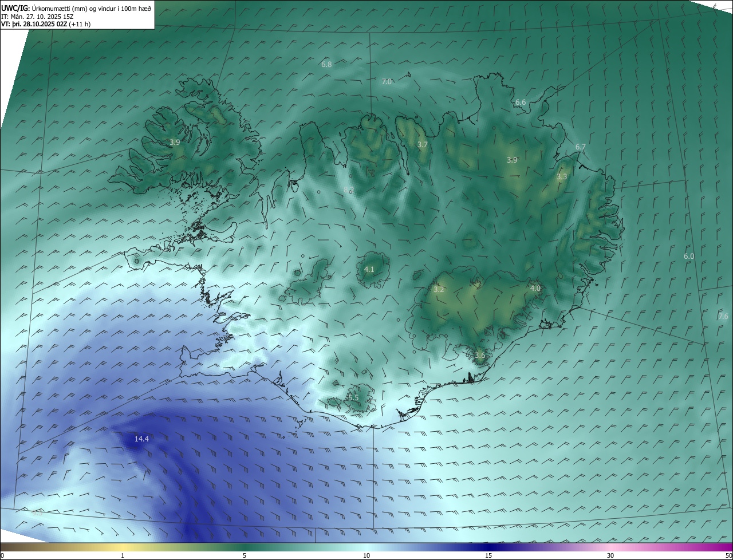This screenshot has height=560, width=733.
Task: Click the 3.2 label on western Vatnajökull
Action: coord(439,290)
